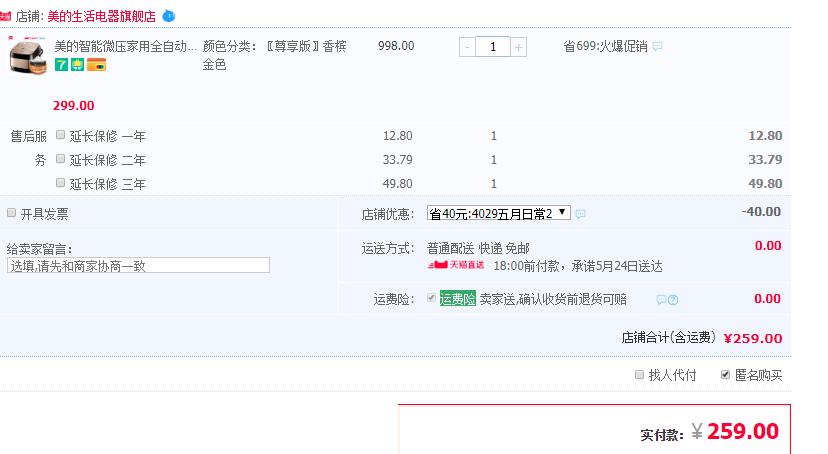Click the 延长保修 二年 33.79 unit price

(398, 159)
